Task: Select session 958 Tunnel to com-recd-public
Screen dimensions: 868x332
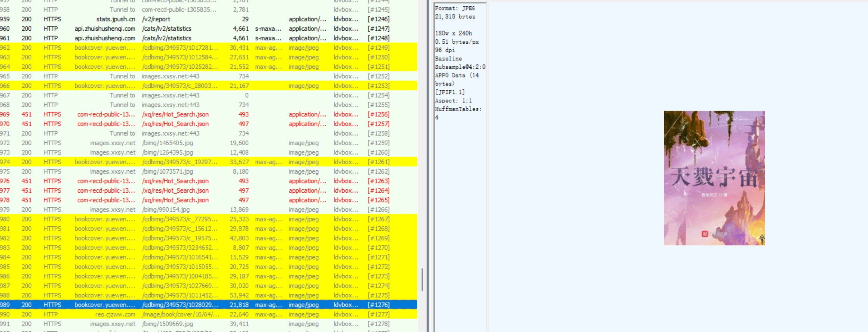Action: coord(209,10)
